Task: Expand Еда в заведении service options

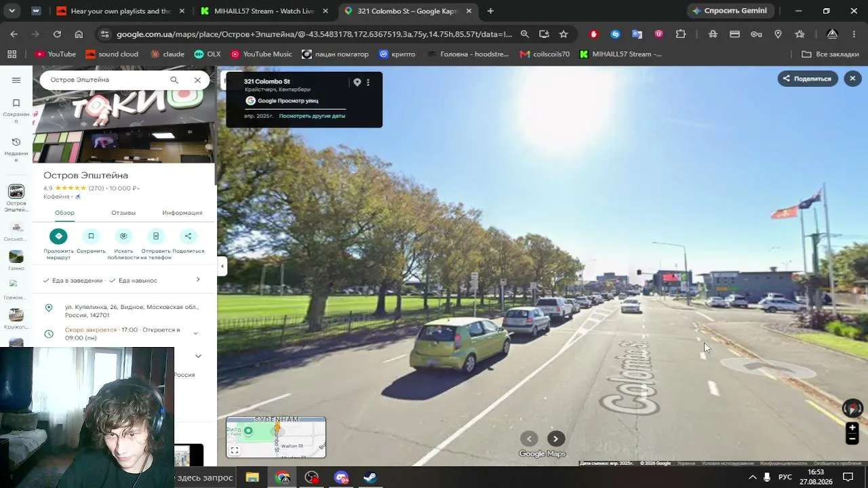Action: coord(198,279)
